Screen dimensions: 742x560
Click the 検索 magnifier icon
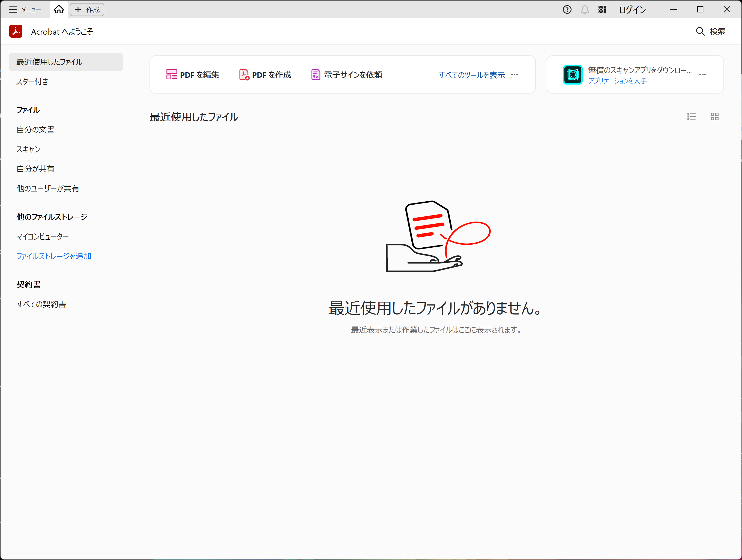(x=700, y=32)
